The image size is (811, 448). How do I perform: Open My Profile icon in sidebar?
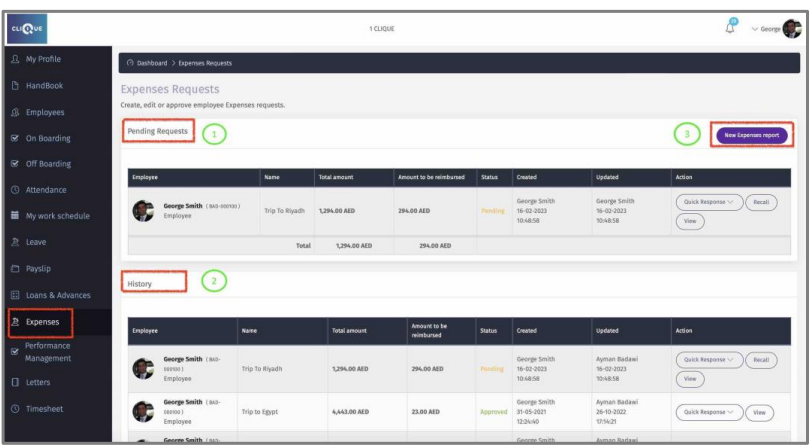15,60
